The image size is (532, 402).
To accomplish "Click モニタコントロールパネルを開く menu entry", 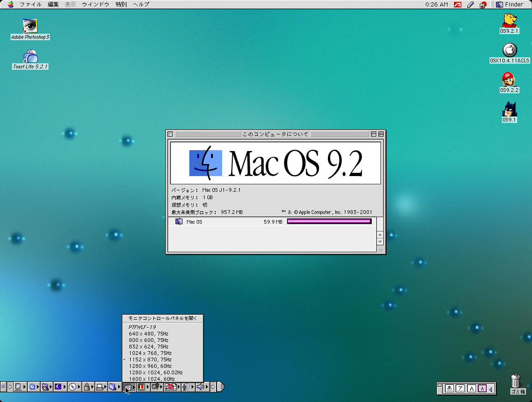I will pyautogui.click(x=162, y=318).
